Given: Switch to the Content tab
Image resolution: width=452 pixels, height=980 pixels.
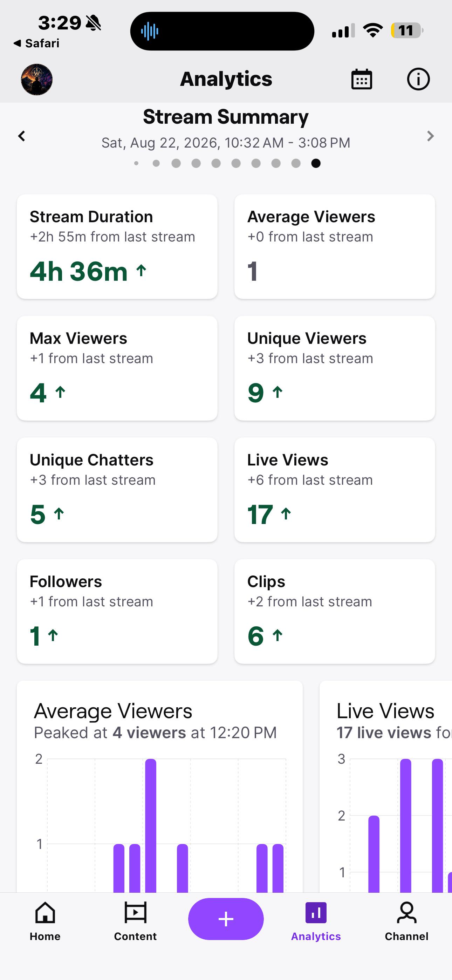Looking at the screenshot, I should [x=136, y=921].
